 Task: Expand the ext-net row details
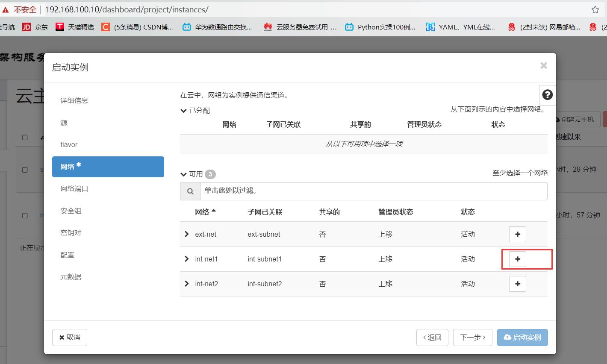186,234
